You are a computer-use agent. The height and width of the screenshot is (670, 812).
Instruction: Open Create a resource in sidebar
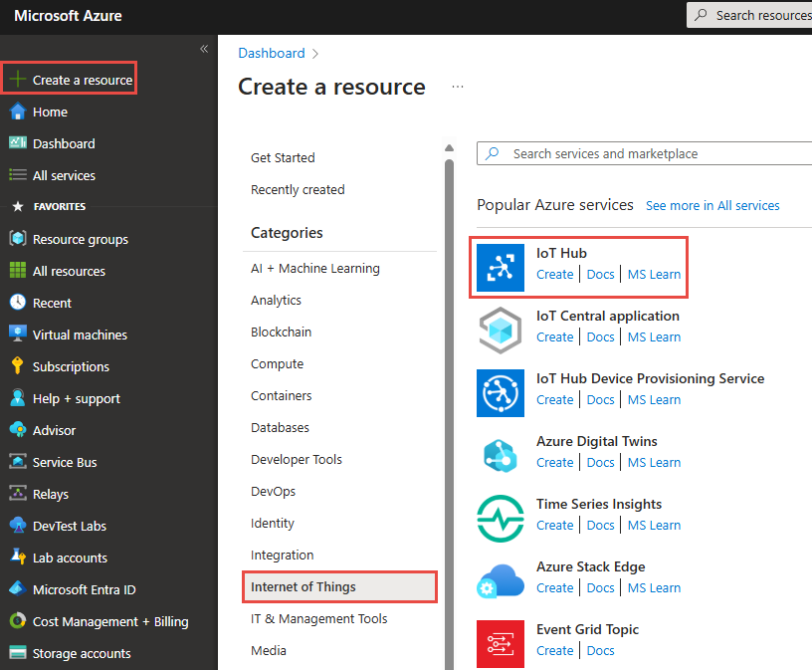(x=70, y=80)
